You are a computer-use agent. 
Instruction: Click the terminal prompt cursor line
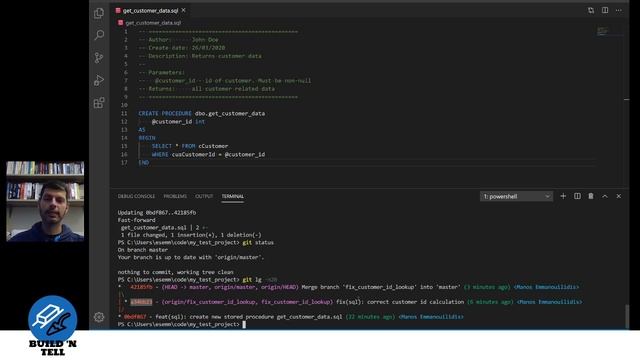pyautogui.click(x=182, y=324)
